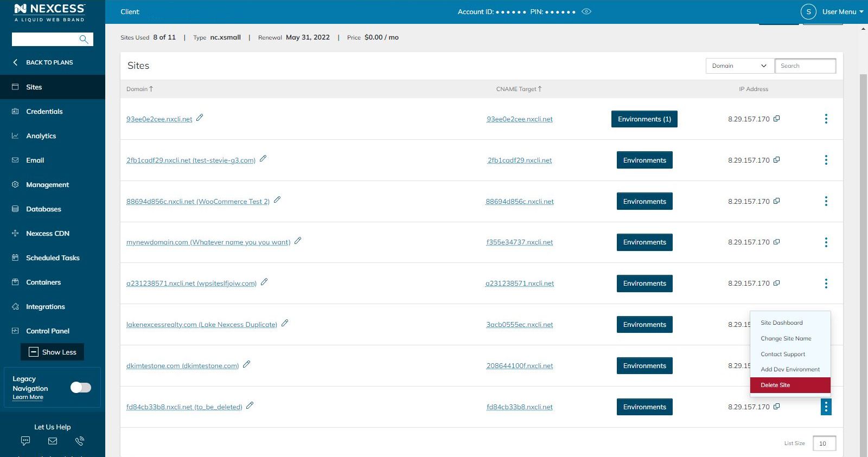This screenshot has height=457, width=868.
Task: Open Scheduled Tasks in sidebar
Action: tap(53, 258)
